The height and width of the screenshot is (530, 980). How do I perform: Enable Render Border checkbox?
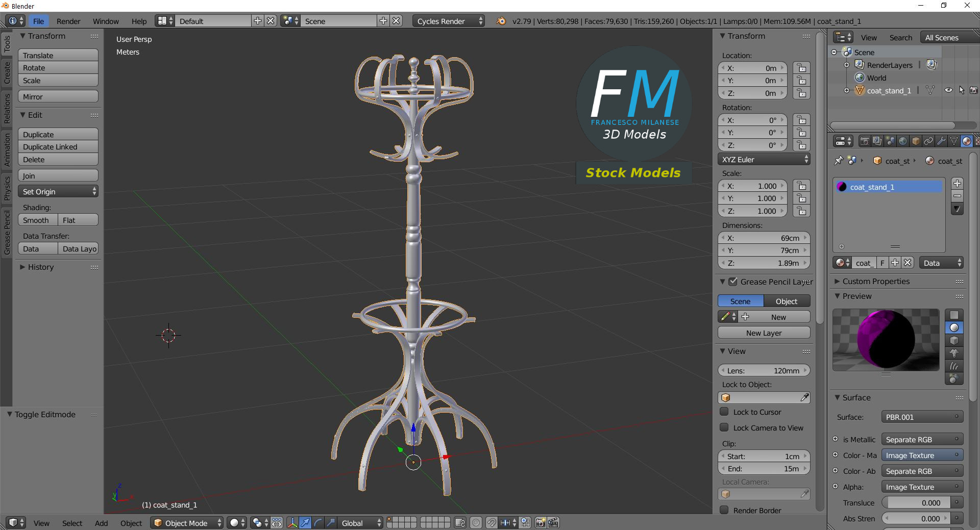(x=724, y=510)
